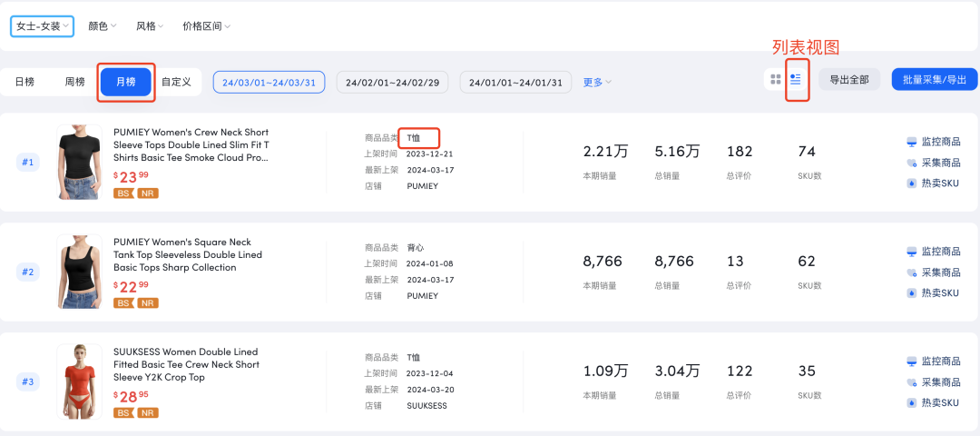Select the 24/03/01~24/03/31 date range
The image size is (980, 436).
click(269, 82)
